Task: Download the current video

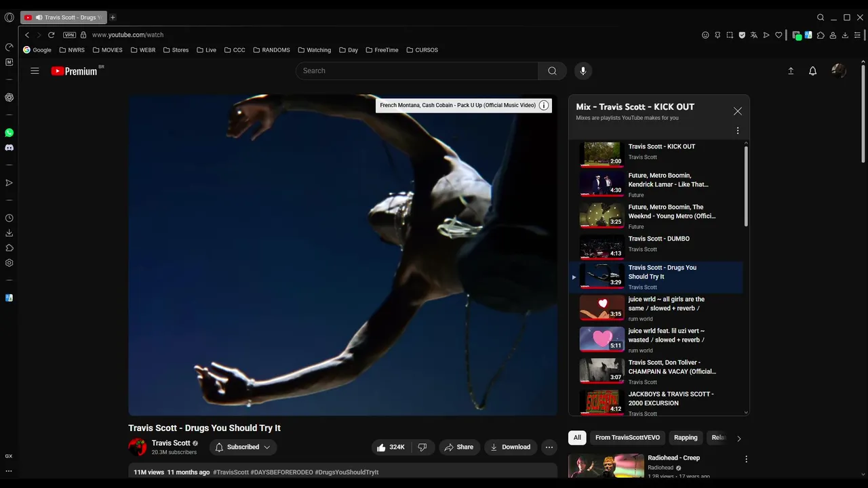Action: coord(511,447)
